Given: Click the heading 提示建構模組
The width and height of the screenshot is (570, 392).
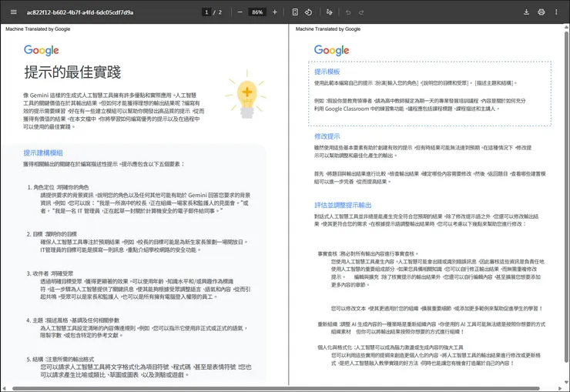Looking at the screenshot, I should [x=43, y=153].
